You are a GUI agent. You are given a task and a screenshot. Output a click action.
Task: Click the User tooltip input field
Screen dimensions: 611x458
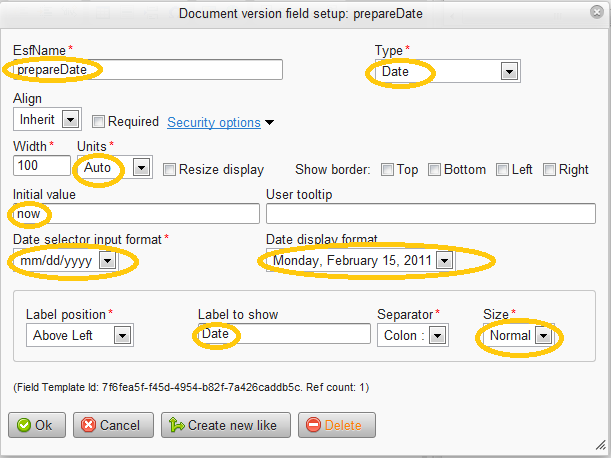[x=431, y=214]
